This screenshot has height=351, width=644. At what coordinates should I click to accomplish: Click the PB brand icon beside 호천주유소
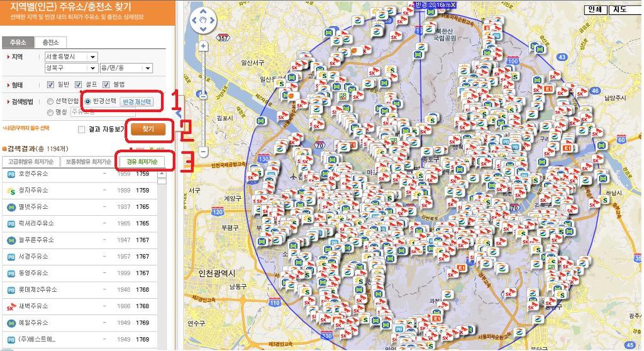coord(11,174)
